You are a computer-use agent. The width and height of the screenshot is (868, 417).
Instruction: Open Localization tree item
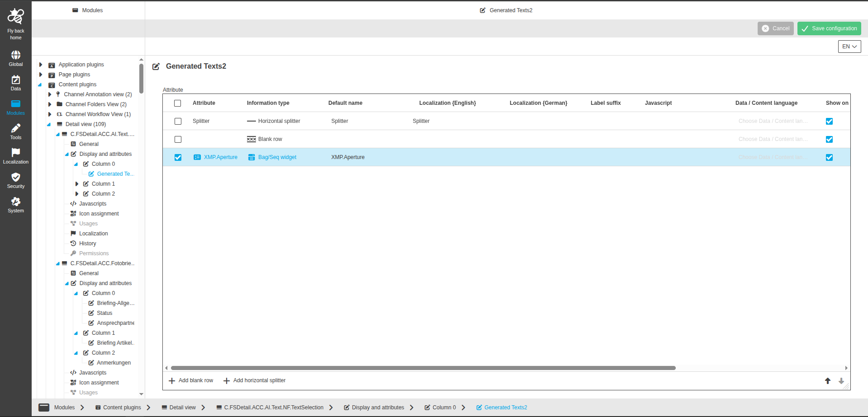(93, 234)
